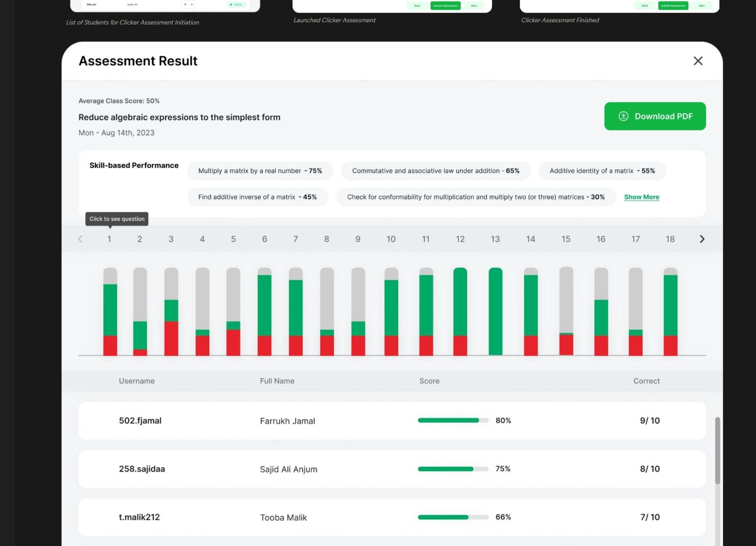Open the t.malik212 student row
This screenshot has height=546, width=756.
392,517
